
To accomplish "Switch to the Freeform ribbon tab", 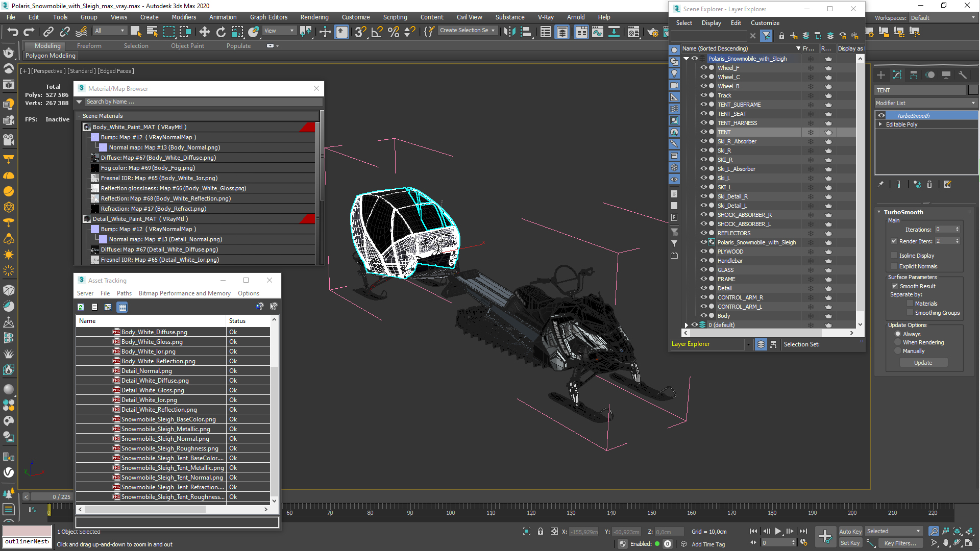I will click(x=89, y=46).
